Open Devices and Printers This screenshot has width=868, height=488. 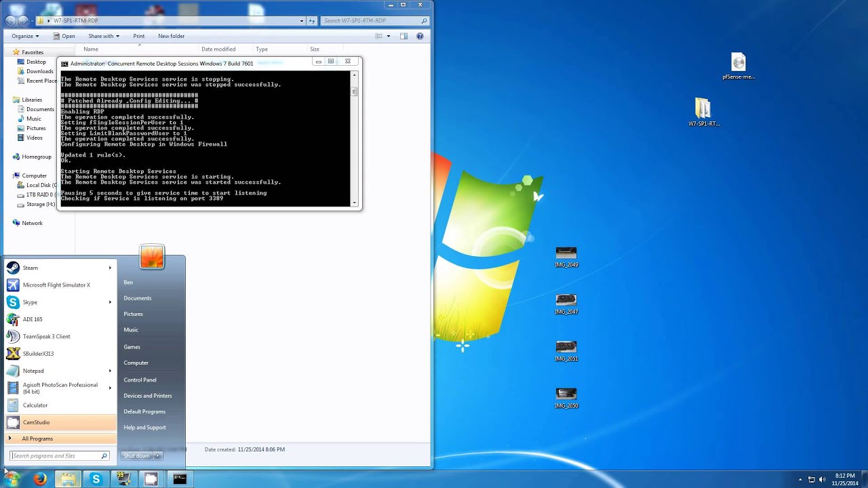pos(148,396)
